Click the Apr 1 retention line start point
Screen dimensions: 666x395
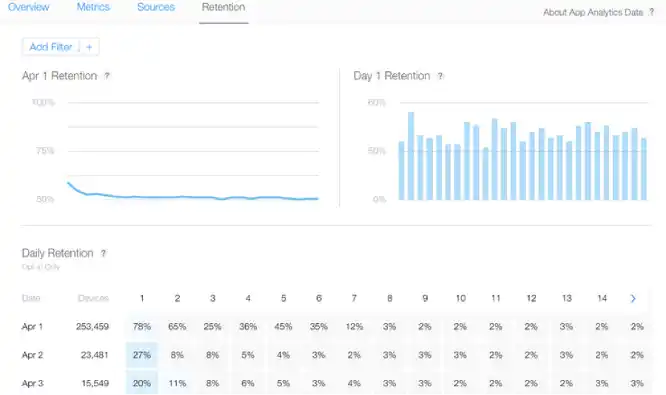[68, 183]
